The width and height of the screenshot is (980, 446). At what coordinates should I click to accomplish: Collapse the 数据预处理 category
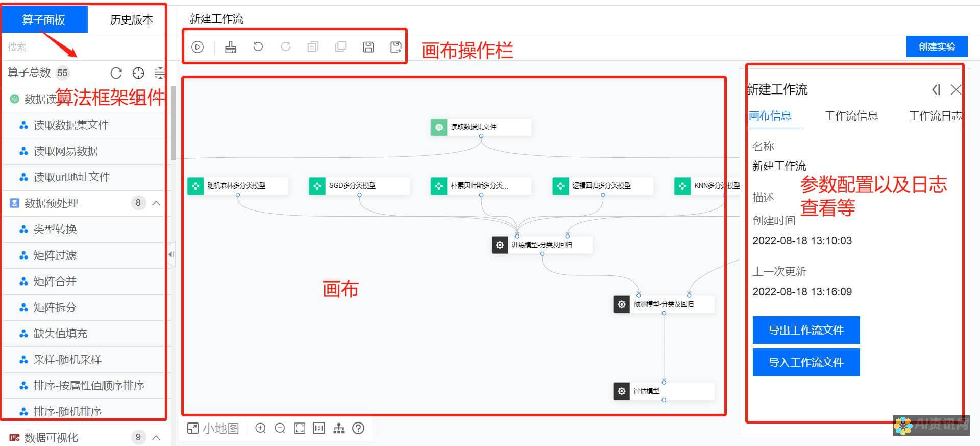click(157, 203)
